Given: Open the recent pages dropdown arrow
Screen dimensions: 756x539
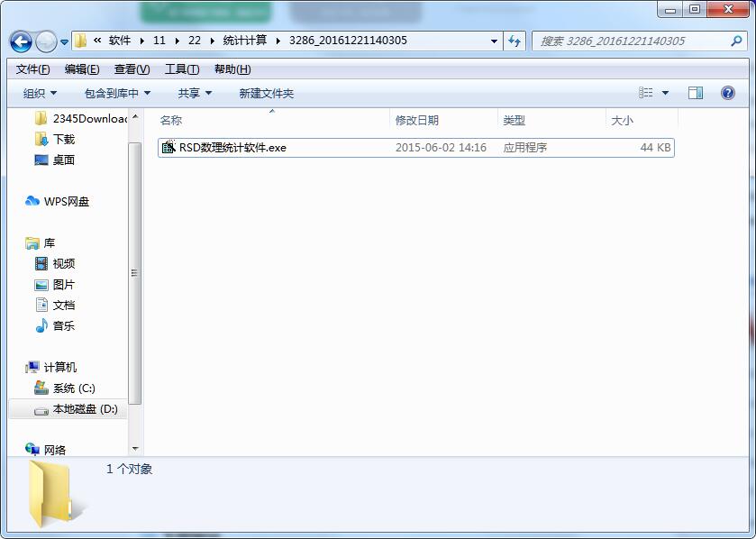Looking at the screenshot, I should 64,42.
